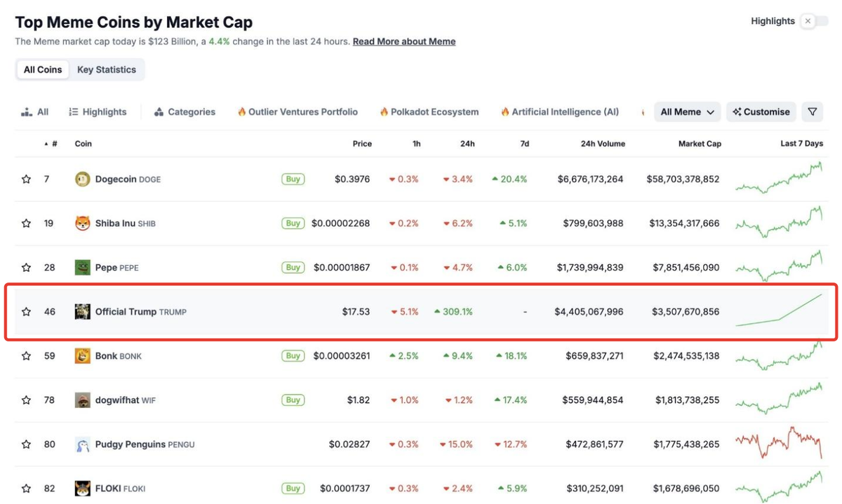Select Polkadot Ecosystem category

pos(429,112)
